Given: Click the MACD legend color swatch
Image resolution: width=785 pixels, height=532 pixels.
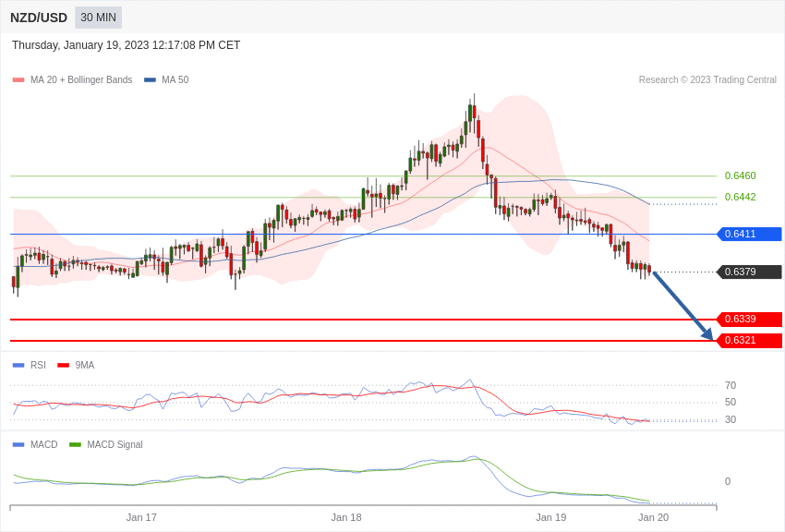Looking at the screenshot, I should pyautogui.click(x=18, y=444).
